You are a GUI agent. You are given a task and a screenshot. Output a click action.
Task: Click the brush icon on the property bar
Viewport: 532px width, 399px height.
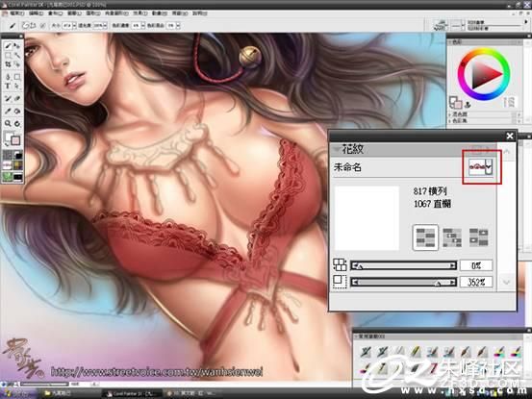coord(13,25)
